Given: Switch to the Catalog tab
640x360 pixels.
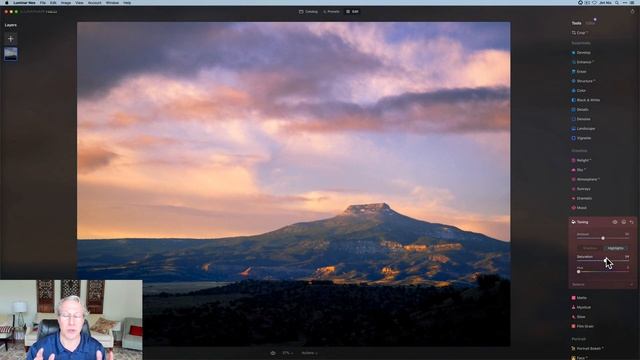Looking at the screenshot, I should tap(309, 11).
